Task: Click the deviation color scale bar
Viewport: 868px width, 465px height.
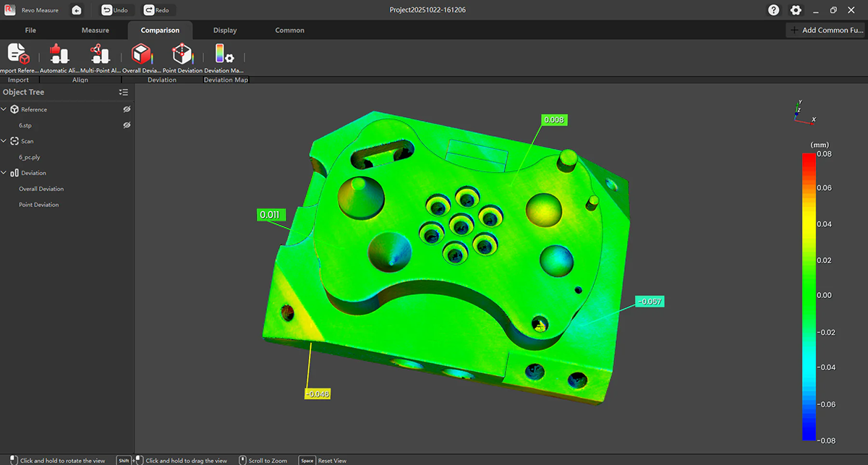Action: tap(809, 297)
